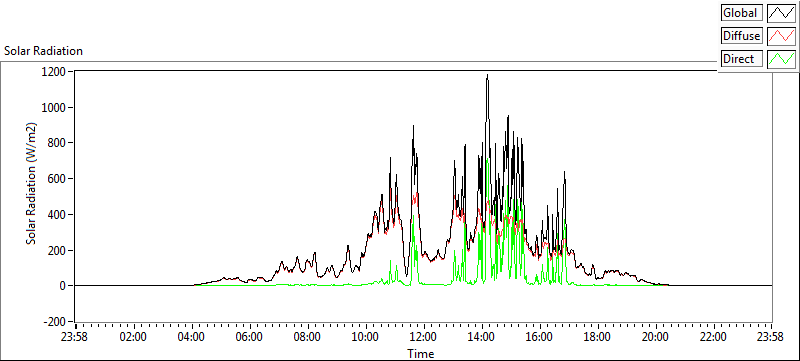Click the 04:00 time axis label

(x=192, y=337)
